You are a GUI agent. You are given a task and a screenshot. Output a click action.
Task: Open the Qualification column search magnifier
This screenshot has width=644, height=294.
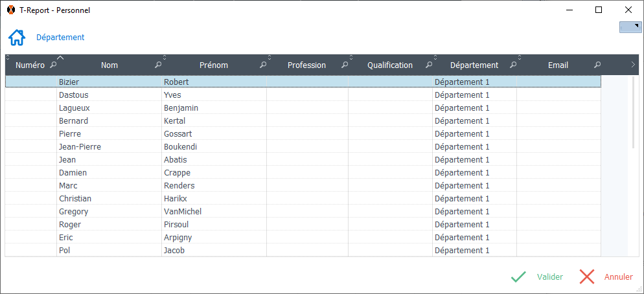(x=429, y=65)
